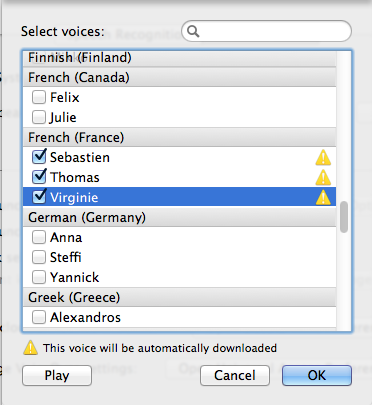Click the warning icon beside Virginie
This screenshot has width=372, height=405.
[x=323, y=197]
